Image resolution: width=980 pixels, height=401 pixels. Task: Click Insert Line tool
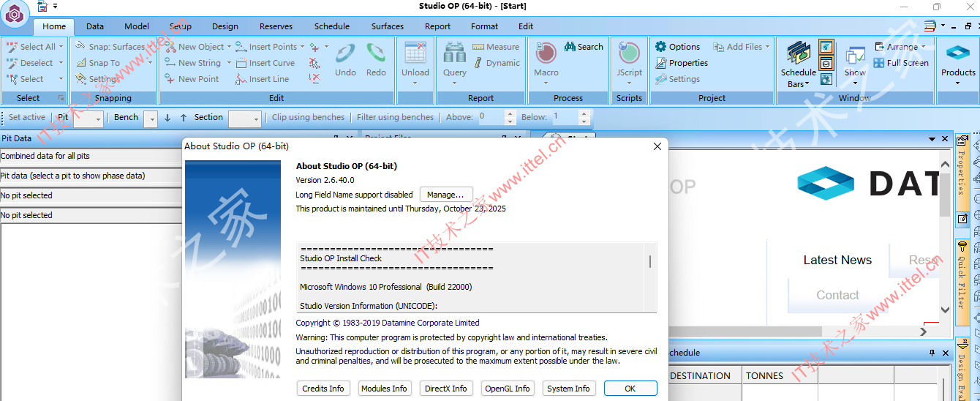point(263,79)
